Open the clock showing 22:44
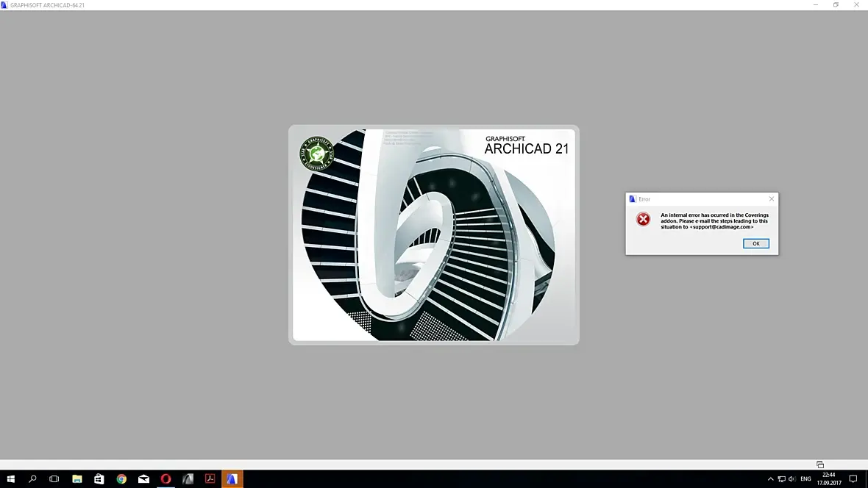 coord(829,478)
